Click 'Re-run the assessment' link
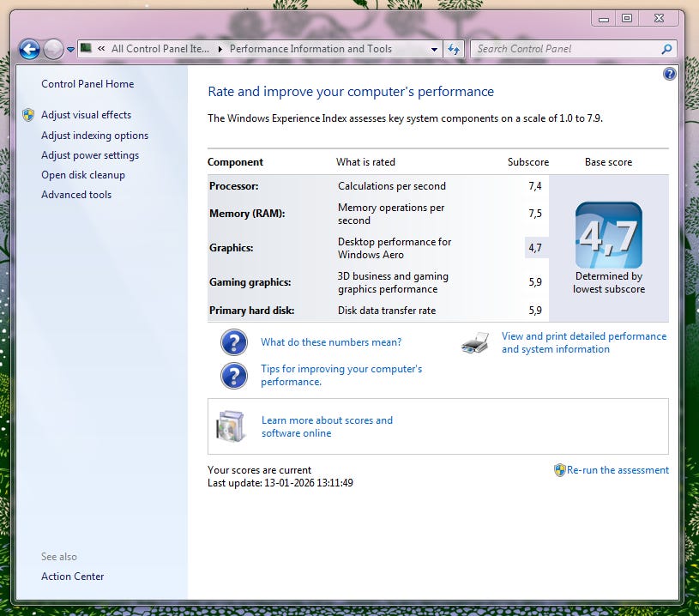Viewport: 699px width, 616px height. [x=618, y=470]
